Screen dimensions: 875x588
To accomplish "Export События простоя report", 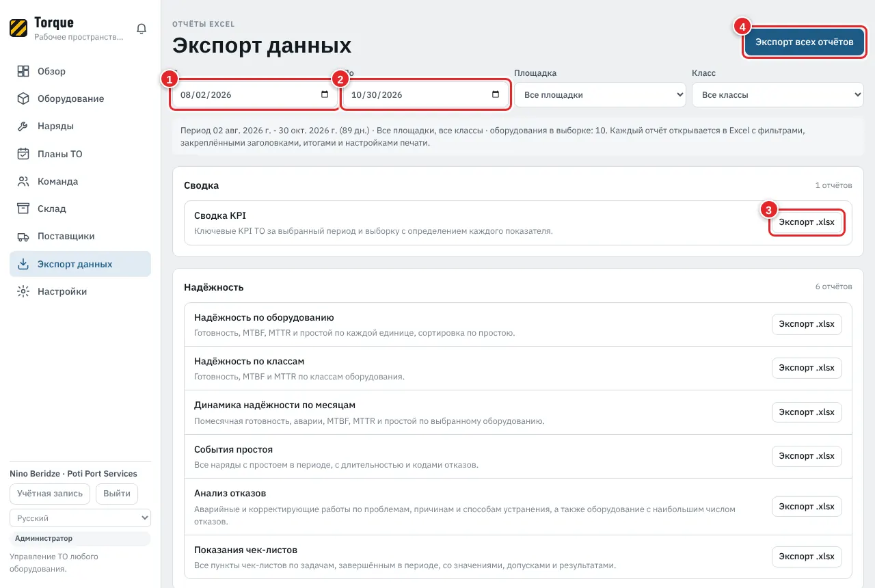I will (x=807, y=456).
